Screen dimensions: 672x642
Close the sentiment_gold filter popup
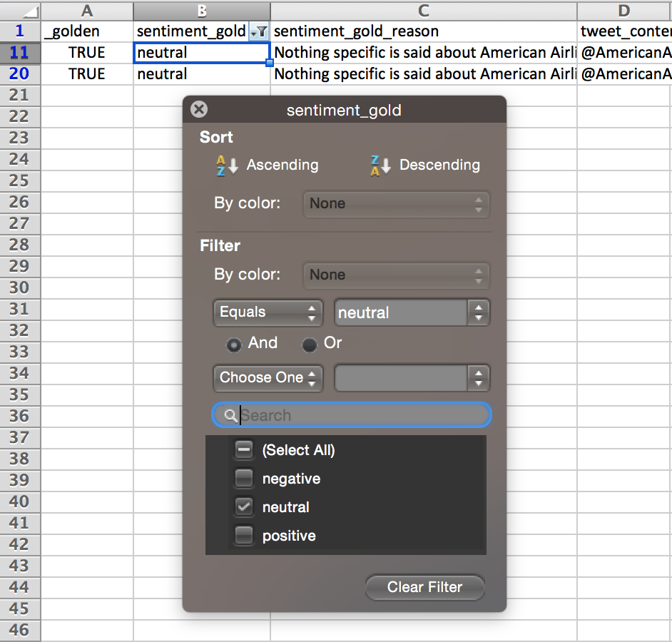[x=199, y=109]
